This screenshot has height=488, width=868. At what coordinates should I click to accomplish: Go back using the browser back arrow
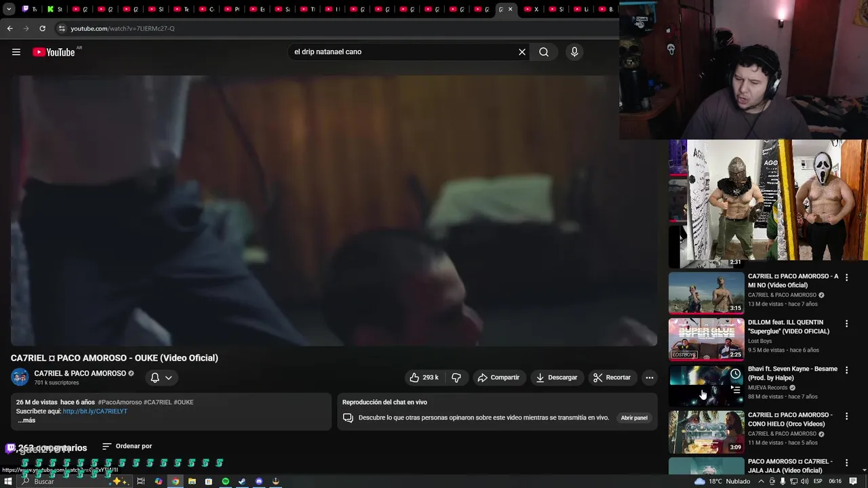[9, 28]
